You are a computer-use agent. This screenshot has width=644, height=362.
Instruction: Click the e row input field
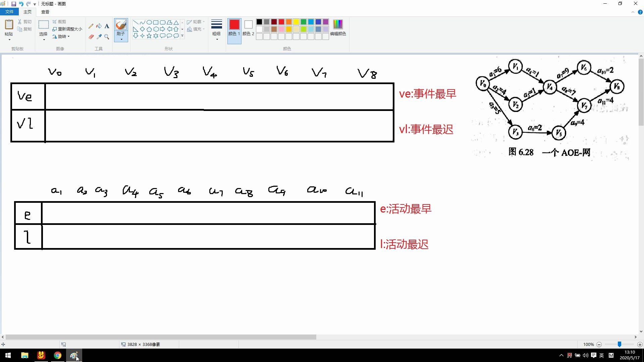point(208,213)
